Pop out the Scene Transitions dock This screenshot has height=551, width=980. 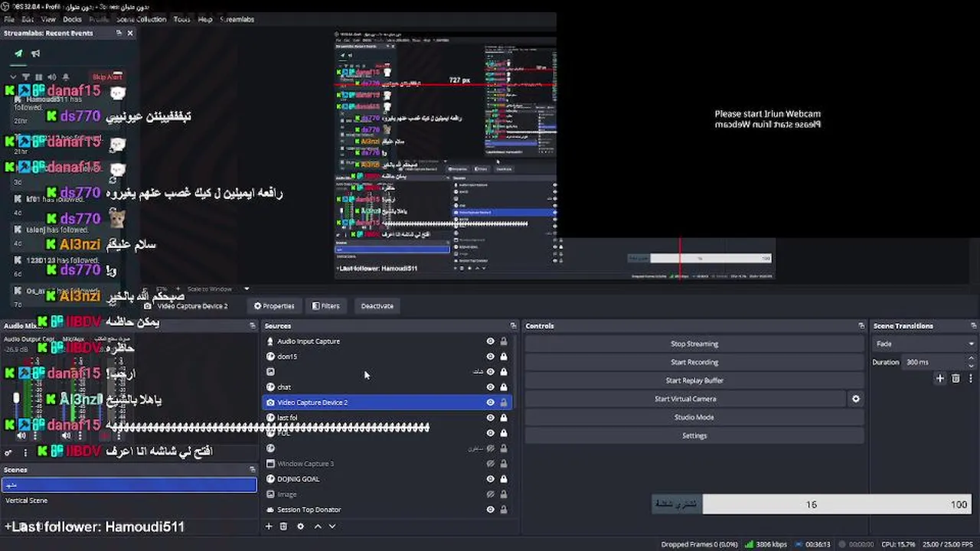click(x=973, y=326)
